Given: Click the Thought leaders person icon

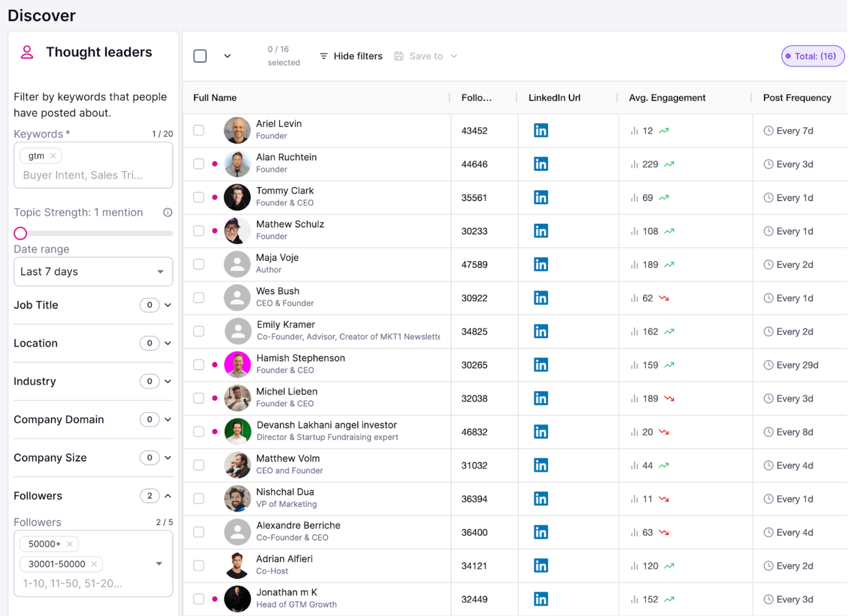Looking at the screenshot, I should [27, 52].
